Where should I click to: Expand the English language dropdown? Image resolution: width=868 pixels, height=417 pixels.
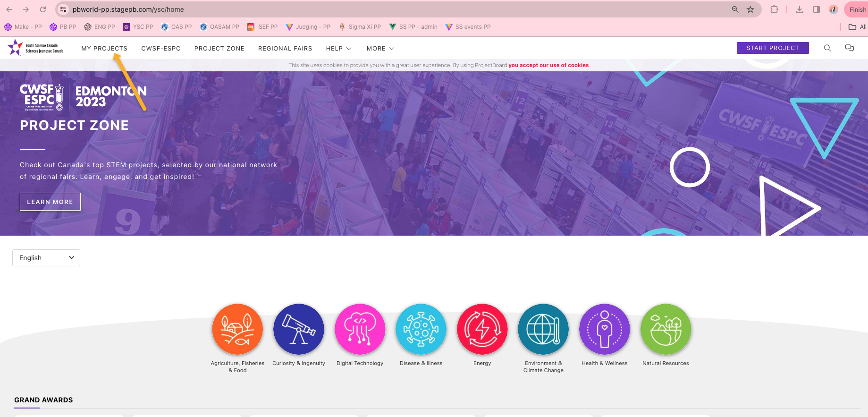click(46, 258)
